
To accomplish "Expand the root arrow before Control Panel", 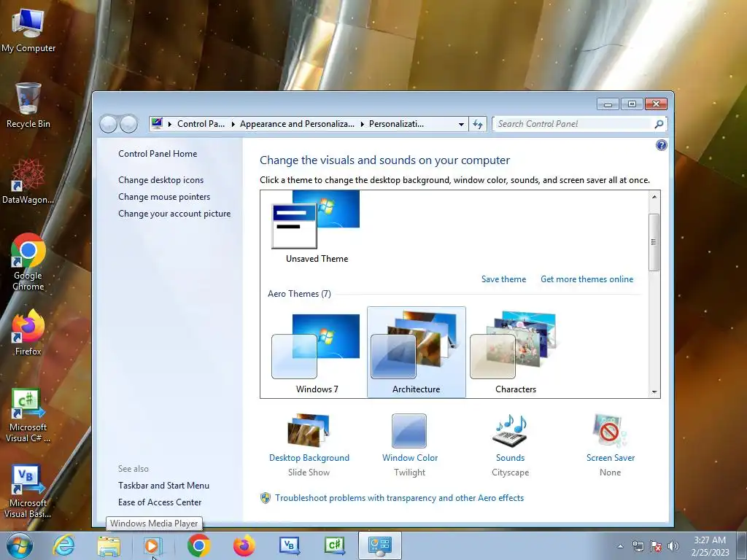I will [169, 124].
